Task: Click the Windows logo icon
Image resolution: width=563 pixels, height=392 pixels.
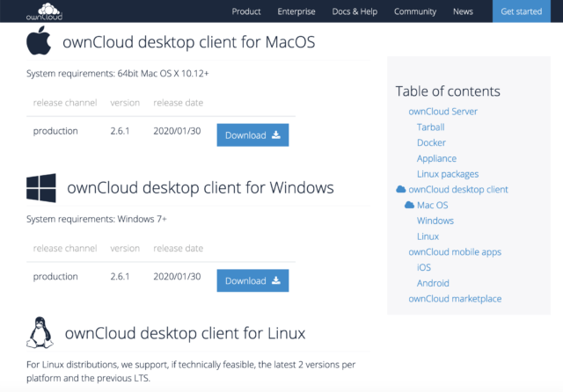Action: pyautogui.click(x=41, y=188)
